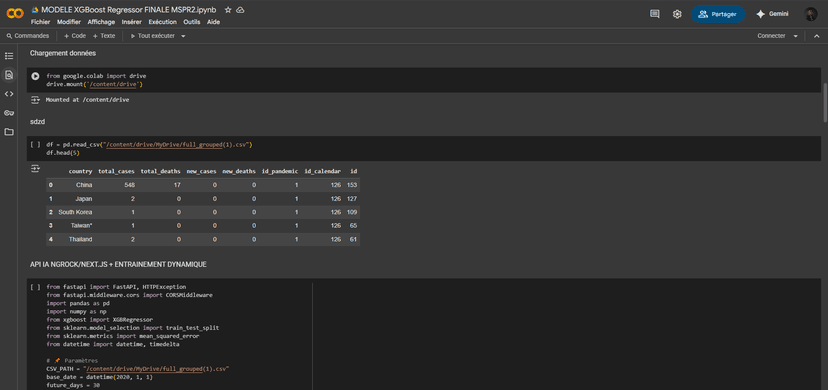Expand the Connecter dropdown arrow
The image size is (828, 390).
(x=795, y=36)
